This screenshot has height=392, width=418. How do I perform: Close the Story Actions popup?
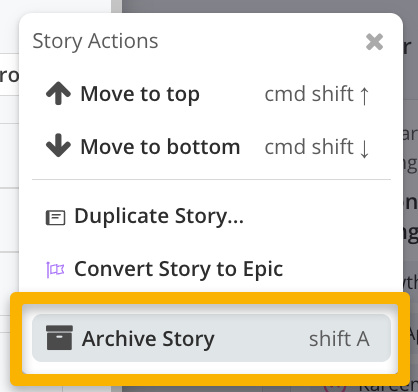coord(374,42)
